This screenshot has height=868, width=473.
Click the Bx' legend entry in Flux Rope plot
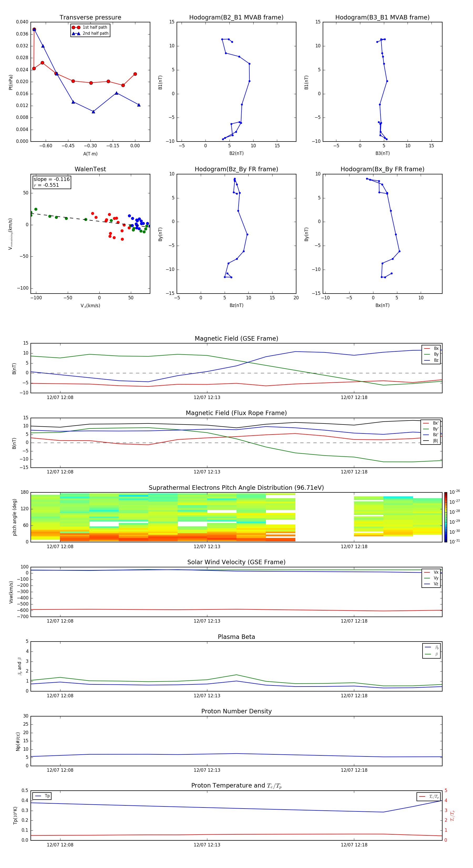(x=431, y=423)
